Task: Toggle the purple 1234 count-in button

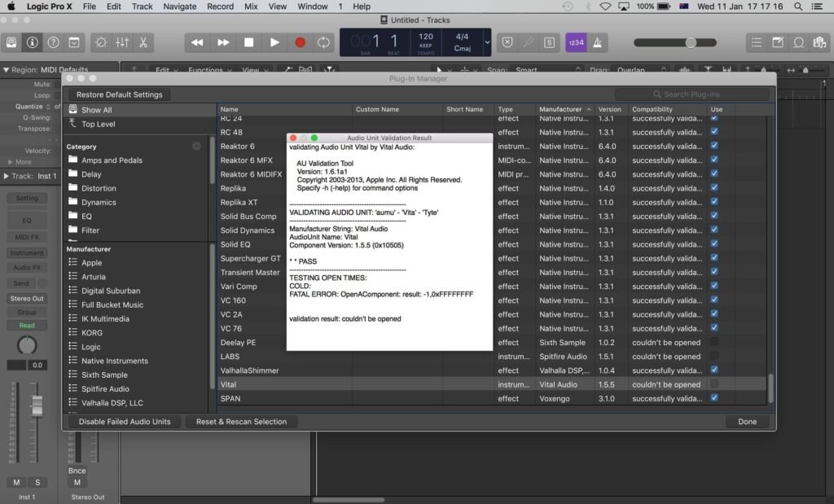Action: (576, 42)
